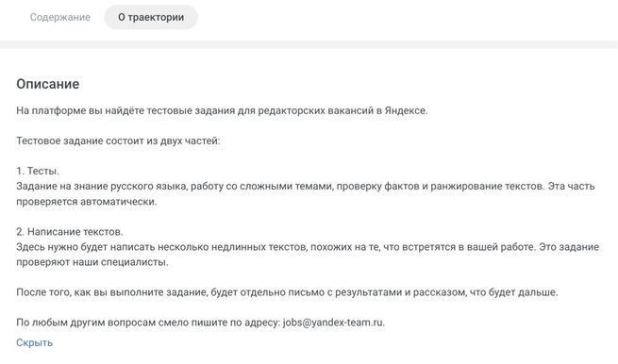Click the sentence starting После того, как вы выполните

coord(287,292)
